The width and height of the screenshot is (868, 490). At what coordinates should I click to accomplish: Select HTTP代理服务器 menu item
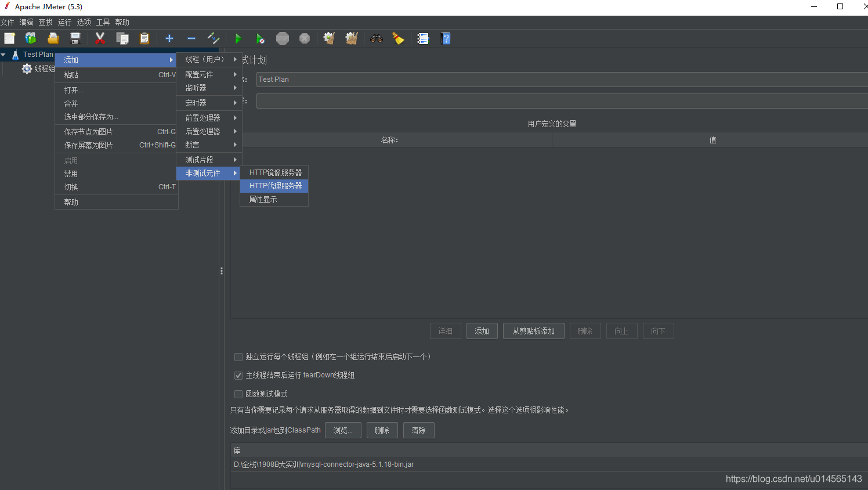(x=274, y=186)
